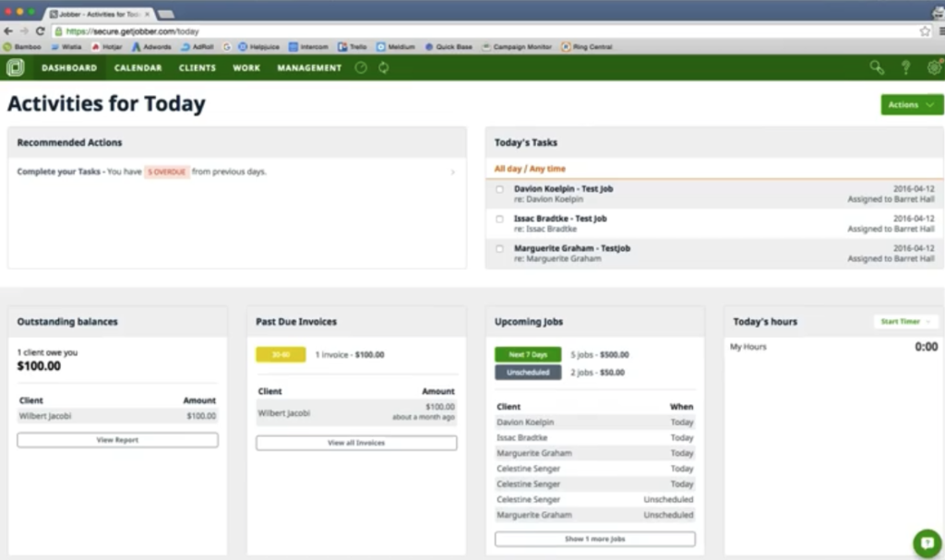Viewport: 945px width, 560px height.
Task: Open the Work menu
Action: [x=246, y=68]
